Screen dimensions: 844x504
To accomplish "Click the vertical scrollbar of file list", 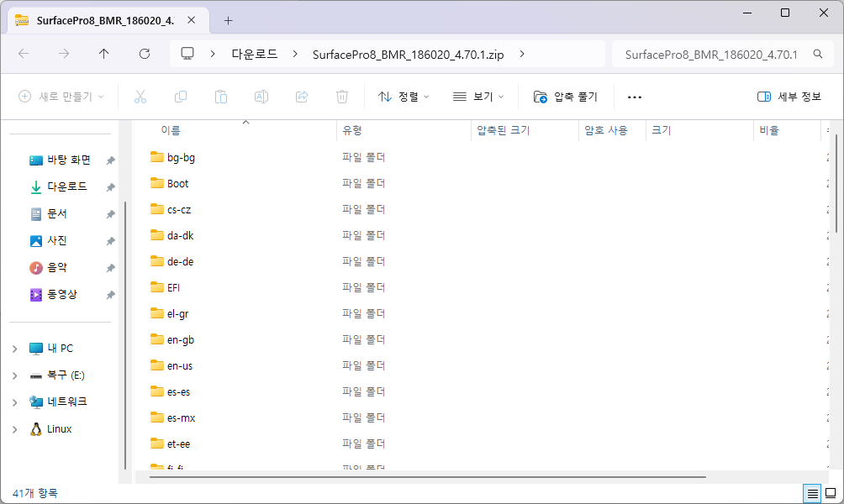I will 836,183.
